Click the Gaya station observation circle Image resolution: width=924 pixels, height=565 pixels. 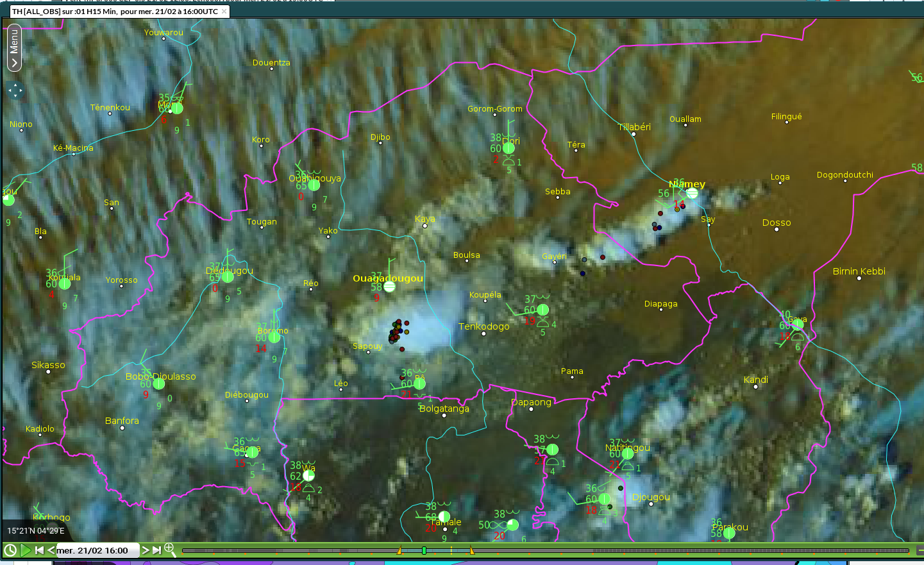[798, 325]
